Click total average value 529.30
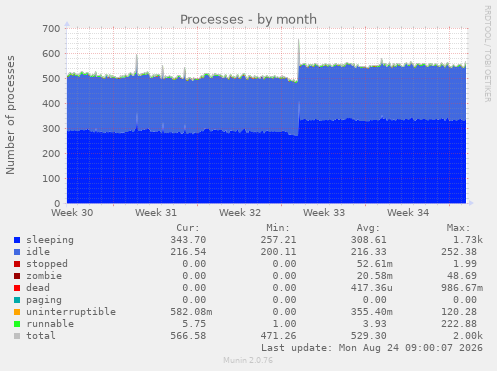The height and width of the screenshot is (371, 497). [369, 336]
